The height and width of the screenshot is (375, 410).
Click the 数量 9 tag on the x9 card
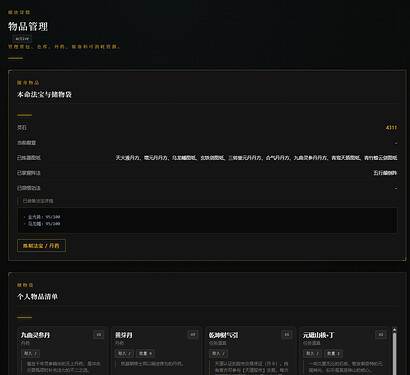tap(145, 353)
